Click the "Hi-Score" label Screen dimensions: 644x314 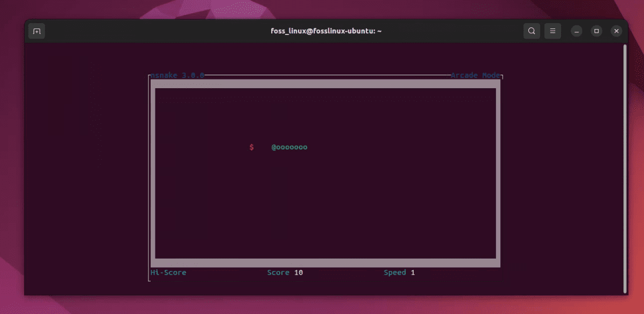pyautogui.click(x=168, y=273)
